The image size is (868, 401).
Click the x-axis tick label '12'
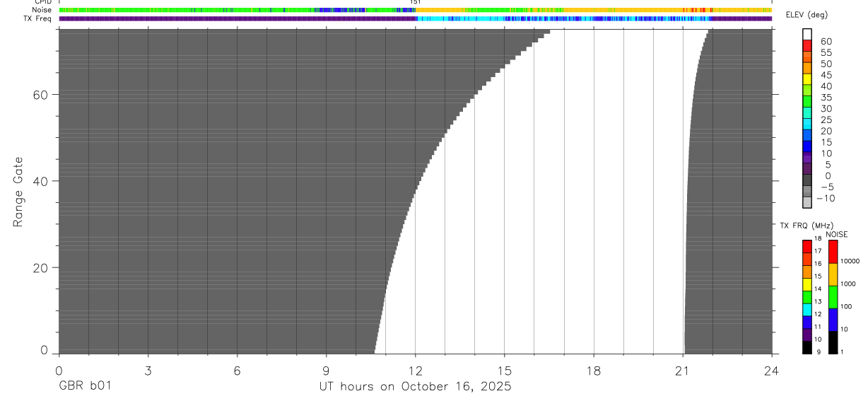point(416,370)
